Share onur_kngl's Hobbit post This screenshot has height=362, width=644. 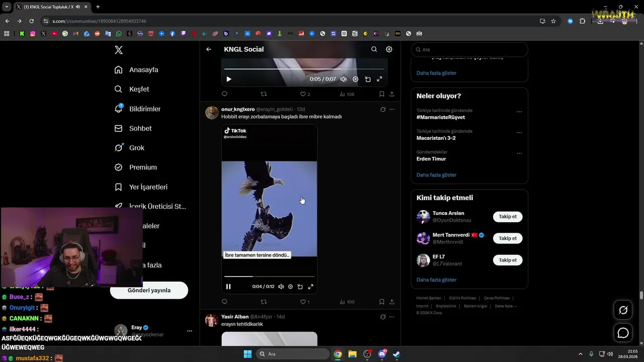(x=392, y=302)
